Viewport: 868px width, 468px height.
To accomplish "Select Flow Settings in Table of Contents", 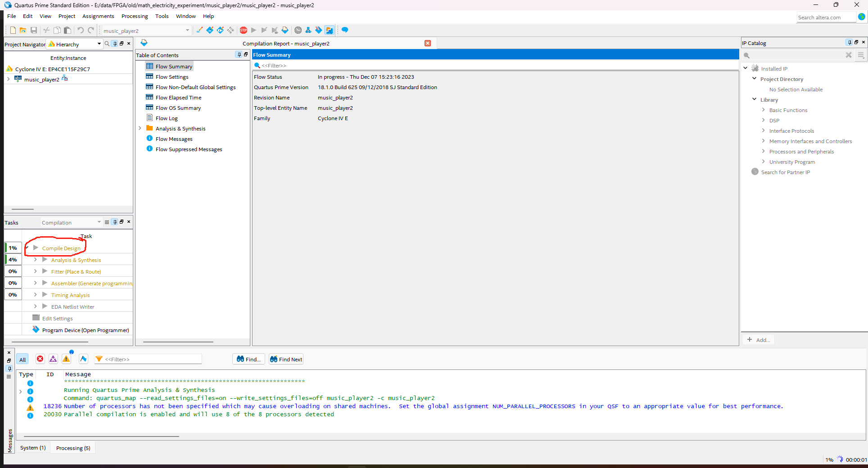I will tap(172, 77).
